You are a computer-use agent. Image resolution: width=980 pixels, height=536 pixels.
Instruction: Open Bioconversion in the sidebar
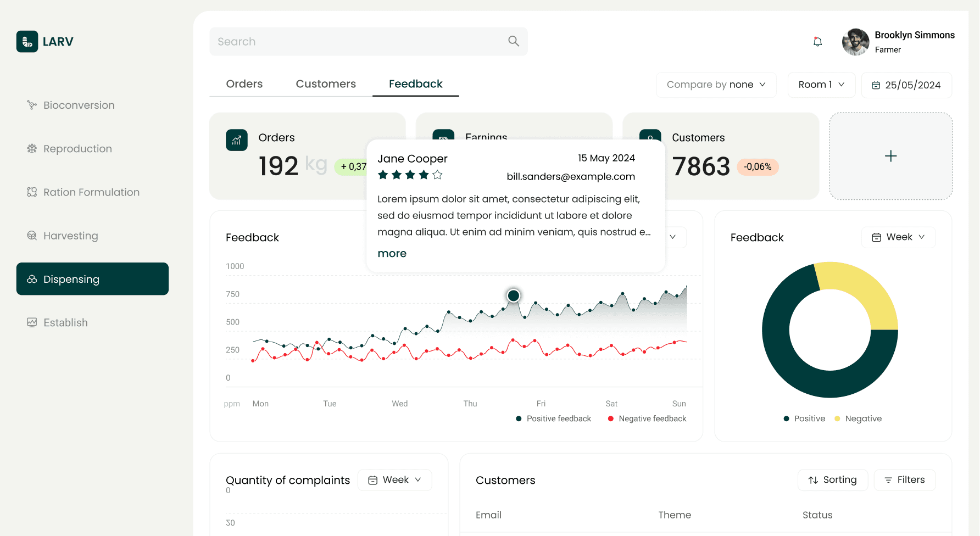79,105
